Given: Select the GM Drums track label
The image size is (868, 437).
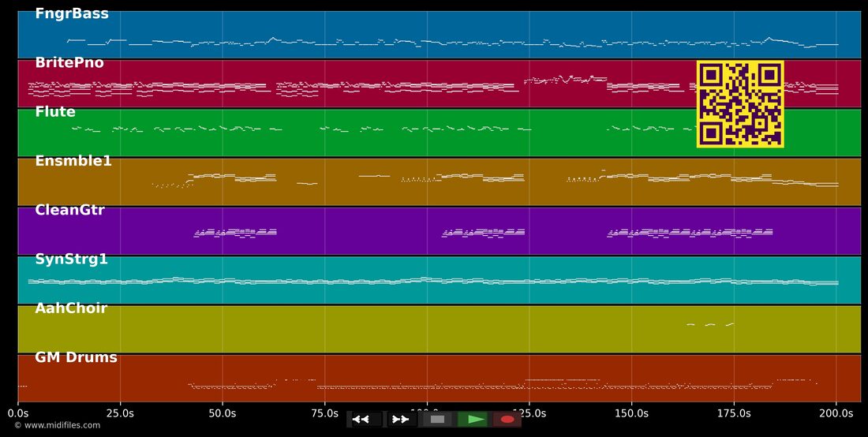Looking at the screenshot, I should (x=76, y=357).
